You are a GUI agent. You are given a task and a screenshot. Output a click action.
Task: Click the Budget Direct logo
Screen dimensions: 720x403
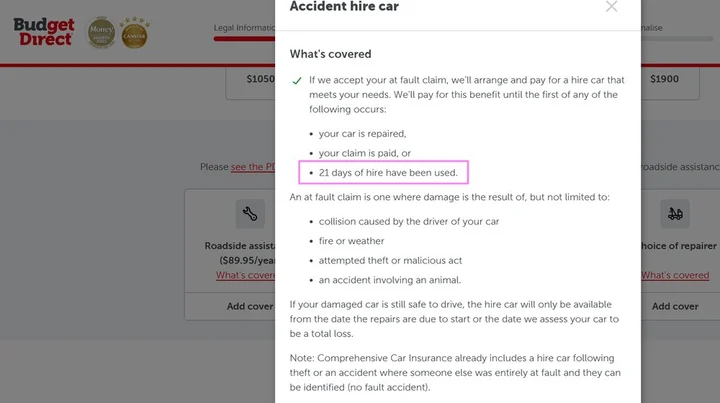tap(42, 32)
